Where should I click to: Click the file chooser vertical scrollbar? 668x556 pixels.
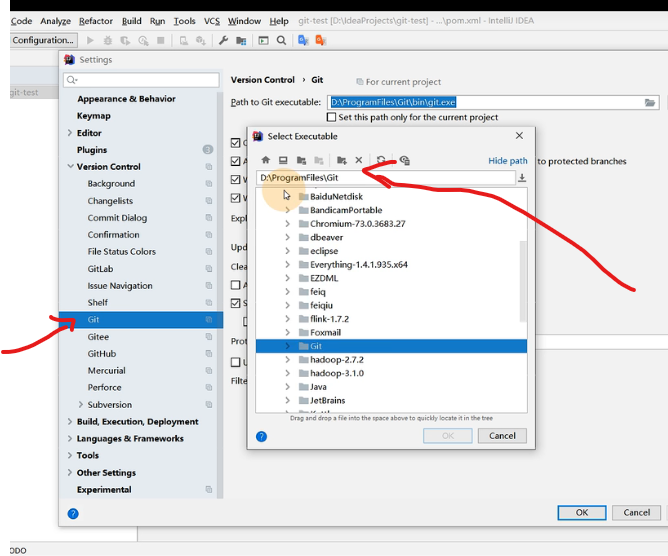(523, 281)
